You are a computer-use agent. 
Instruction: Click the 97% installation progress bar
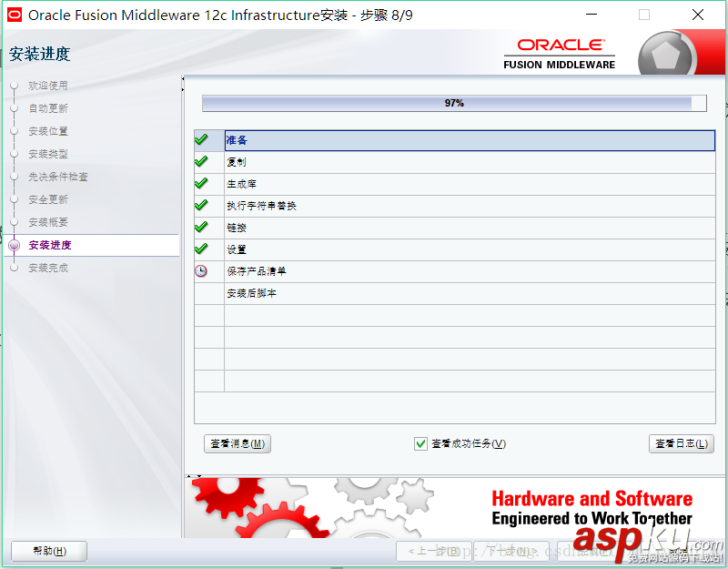pos(454,103)
